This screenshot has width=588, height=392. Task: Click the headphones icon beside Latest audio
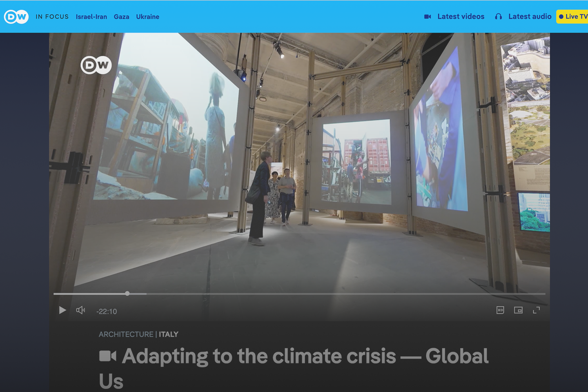[x=498, y=16]
